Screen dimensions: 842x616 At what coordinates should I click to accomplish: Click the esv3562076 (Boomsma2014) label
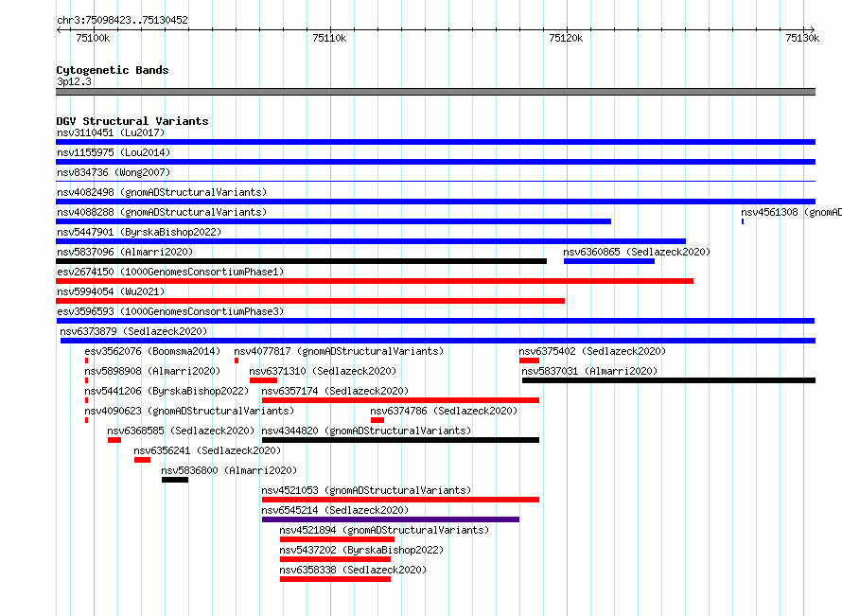tap(152, 351)
